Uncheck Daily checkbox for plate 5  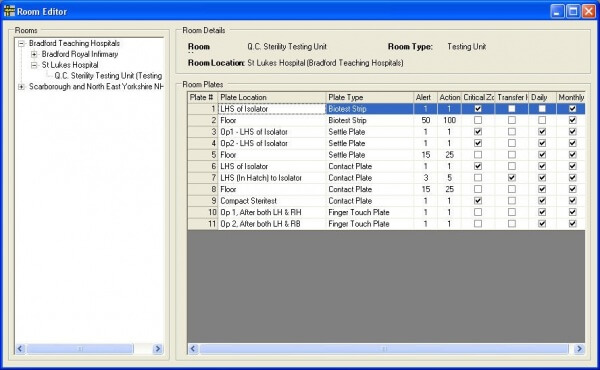[x=542, y=155]
